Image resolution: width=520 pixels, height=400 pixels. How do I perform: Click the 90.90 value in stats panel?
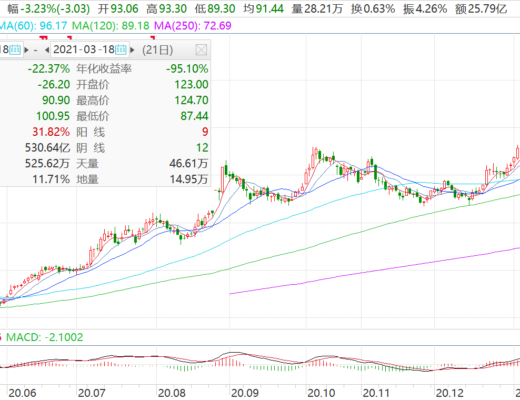point(56,100)
